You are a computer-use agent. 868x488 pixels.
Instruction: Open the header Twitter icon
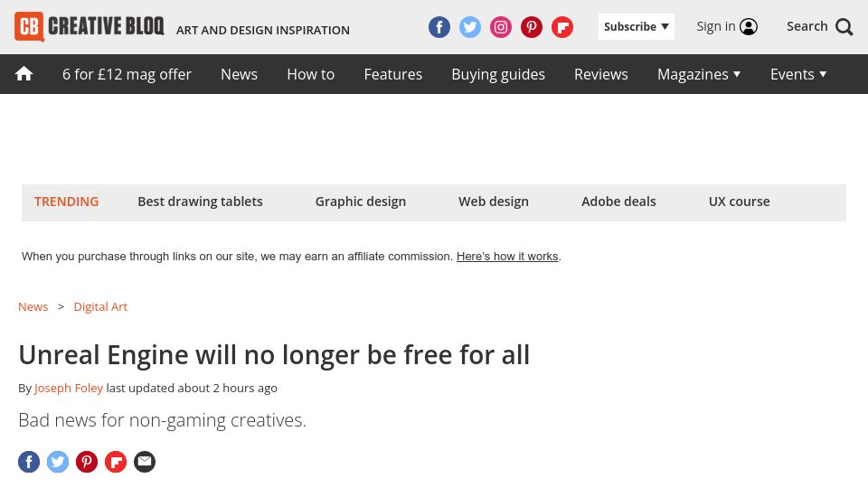470,27
